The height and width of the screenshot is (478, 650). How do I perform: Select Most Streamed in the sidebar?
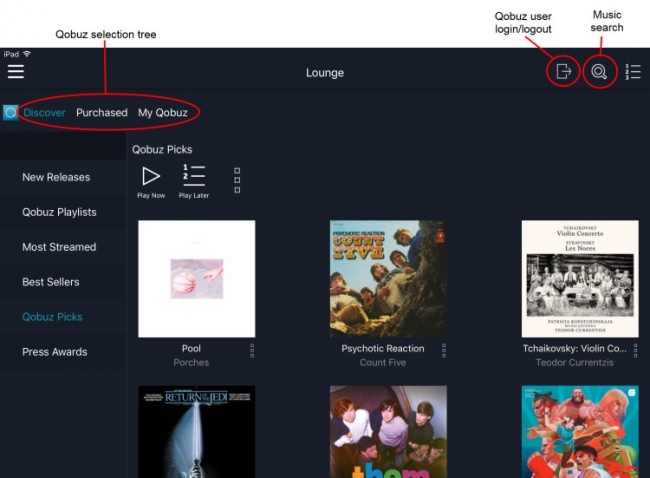tap(63, 247)
